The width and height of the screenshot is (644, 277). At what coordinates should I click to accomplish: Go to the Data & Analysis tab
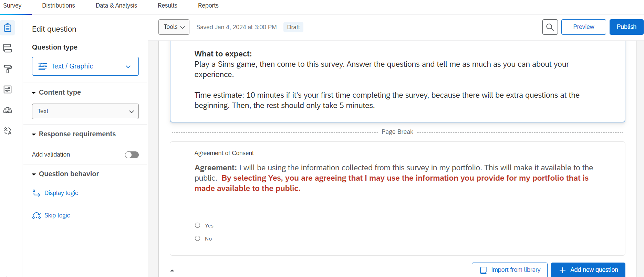coord(116,6)
